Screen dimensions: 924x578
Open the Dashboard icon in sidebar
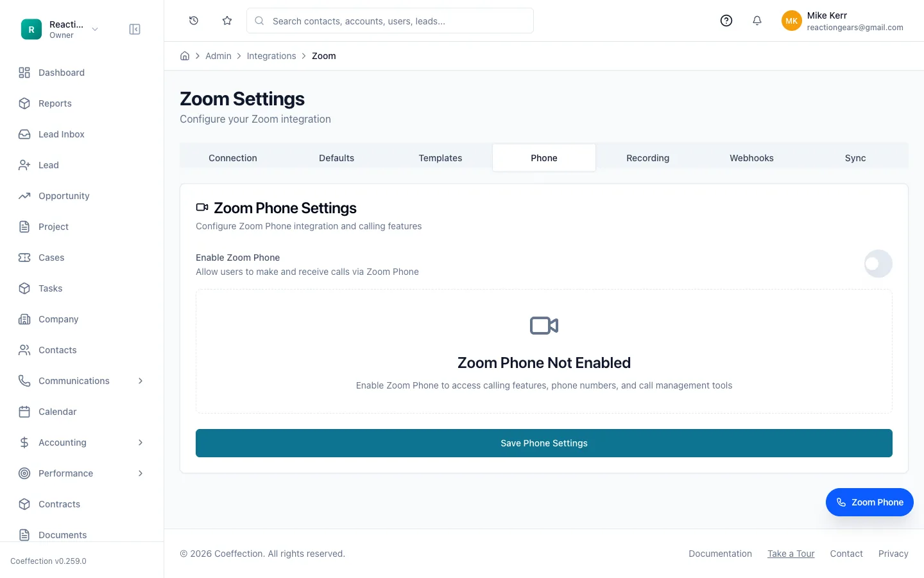pos(24,73)
